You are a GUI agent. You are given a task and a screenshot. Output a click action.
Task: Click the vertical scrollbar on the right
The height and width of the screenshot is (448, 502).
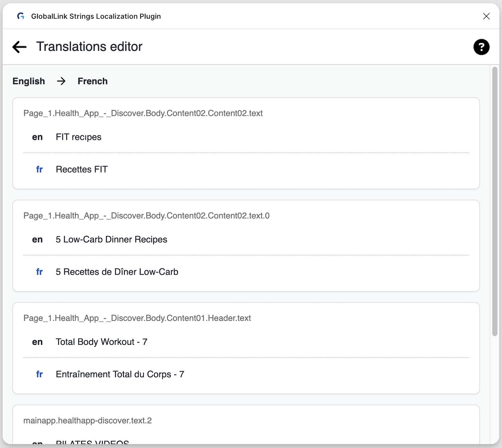click(495, 201)
